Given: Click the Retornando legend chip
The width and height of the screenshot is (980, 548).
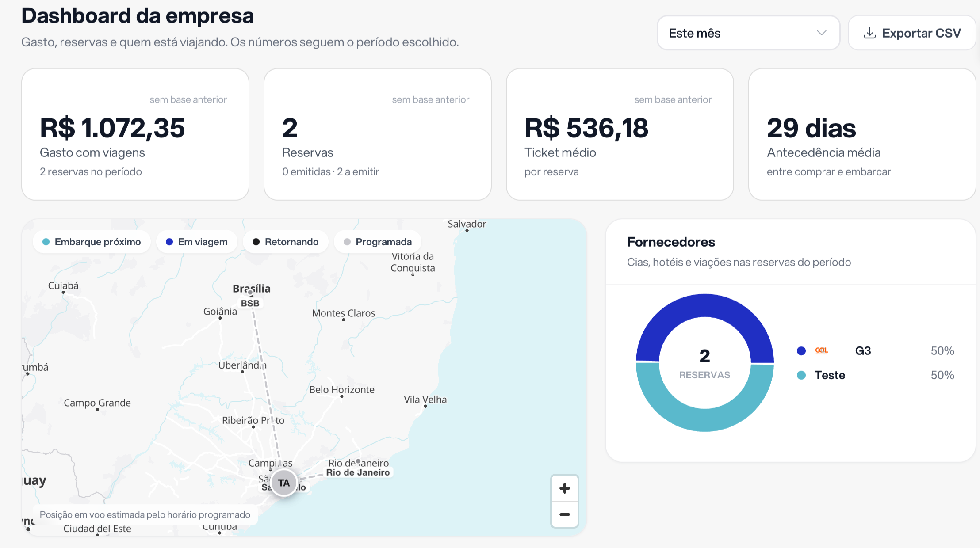Looking at the screenshot, I should click(286, 242).
